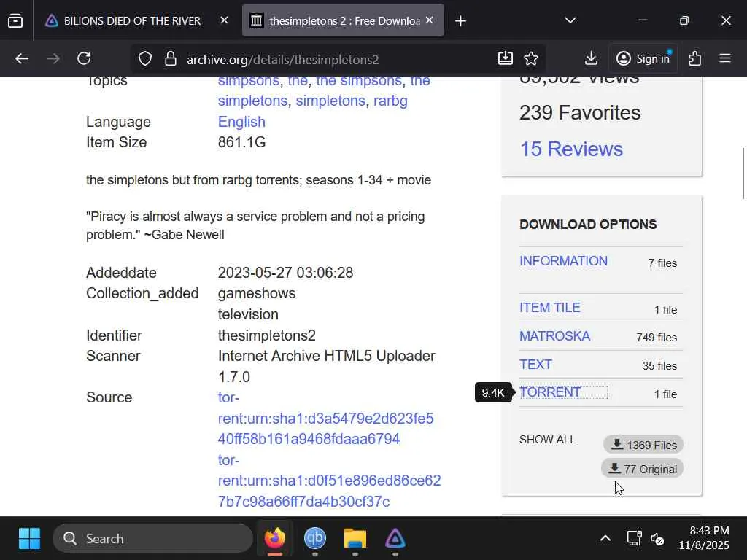The height and width of the screenshot is (560, 747).
Task: Open the 'rarbg' topic link
Action: click(390, 101)
